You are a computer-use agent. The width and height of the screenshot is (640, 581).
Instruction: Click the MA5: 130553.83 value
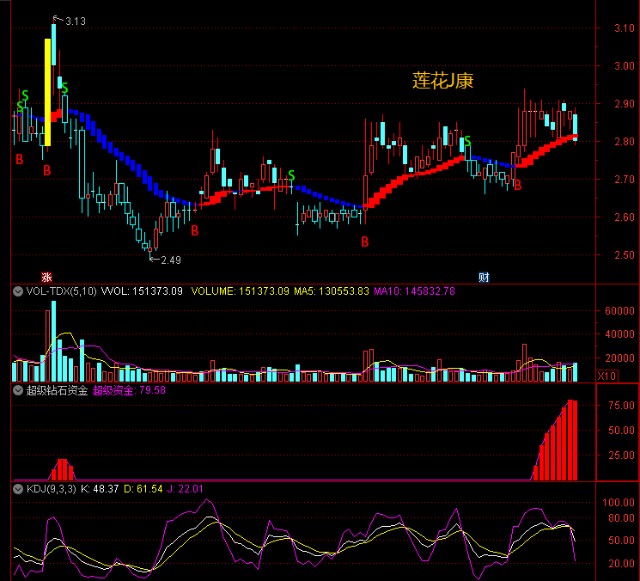(x=331, y=291)
